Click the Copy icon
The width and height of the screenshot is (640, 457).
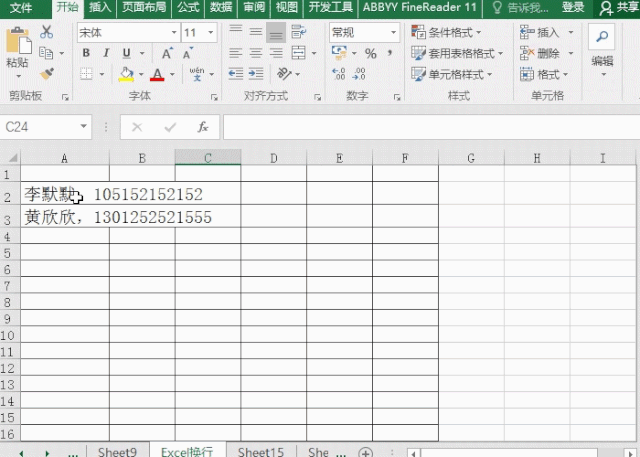point(46,53)
